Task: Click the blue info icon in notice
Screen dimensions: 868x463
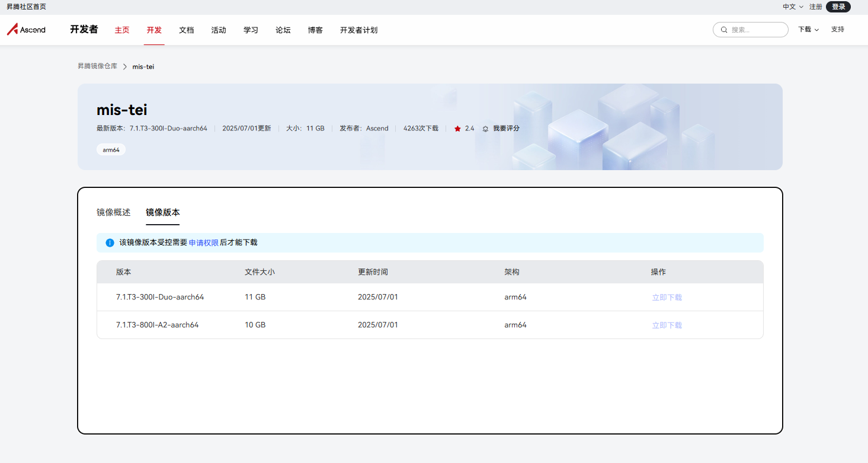Action: coord(110,243)
